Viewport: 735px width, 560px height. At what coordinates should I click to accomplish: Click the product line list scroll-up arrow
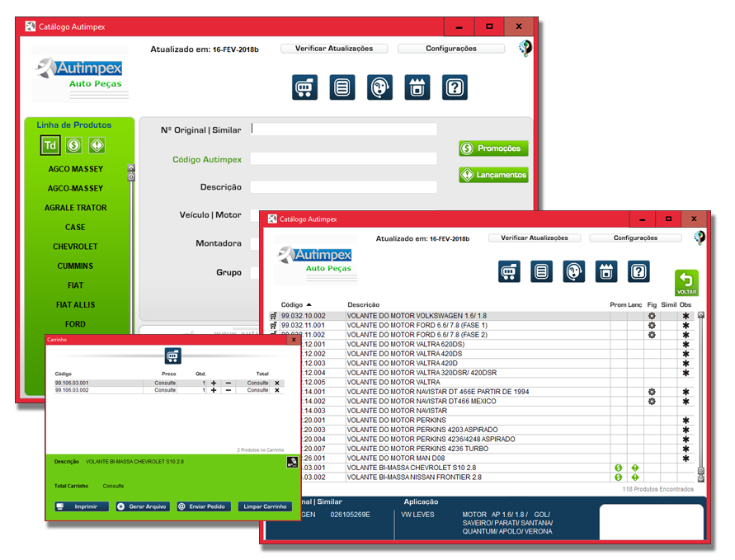[131, 167]
